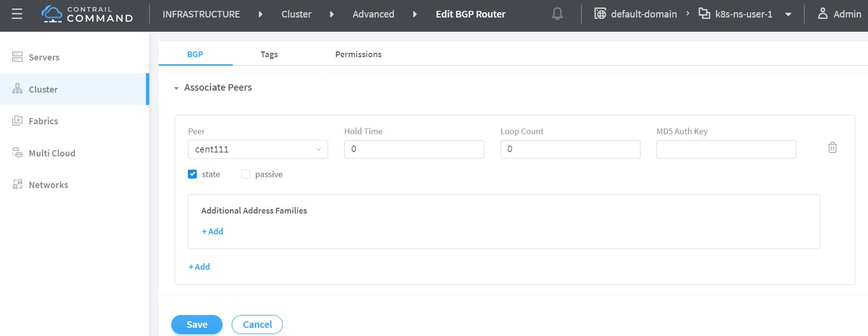Click the Admin username label
868x336 pixels.
(x=847, y=14)
